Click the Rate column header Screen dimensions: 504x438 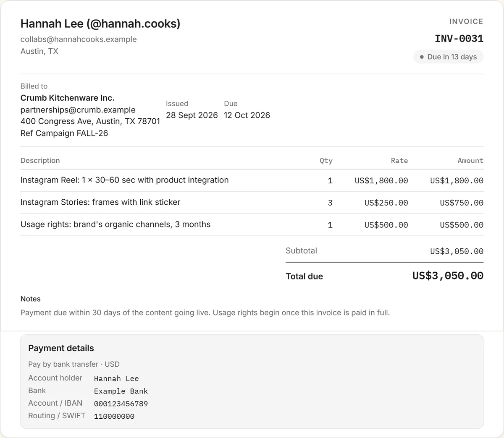[x=399, y=161]
